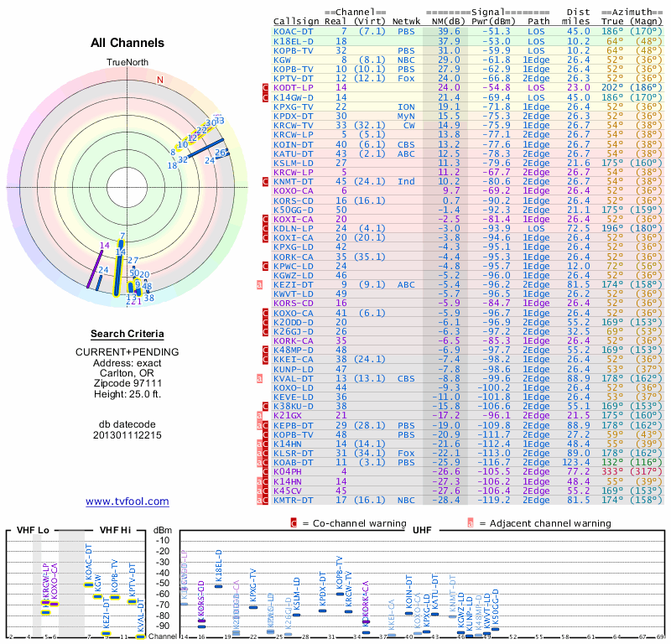671x644 pixels.
Task: Click co-channel warning icon beside KODT-LP
Action: pyautogui.click(x=265, y=87)
